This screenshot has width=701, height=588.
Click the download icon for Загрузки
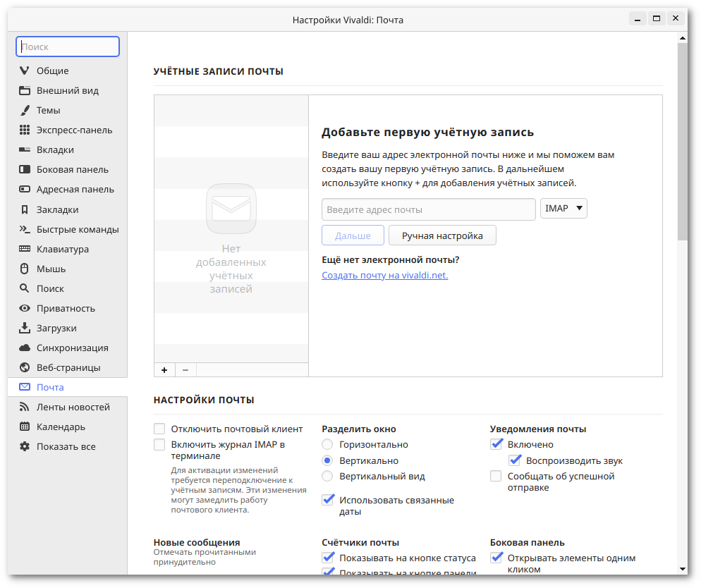pyautogui.click(x=25, y=328)
